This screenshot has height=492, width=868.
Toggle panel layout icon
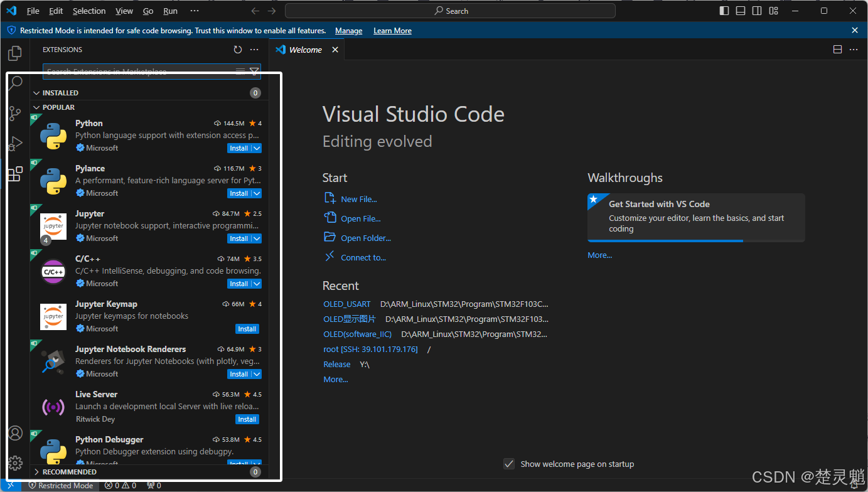coord(741,11)
